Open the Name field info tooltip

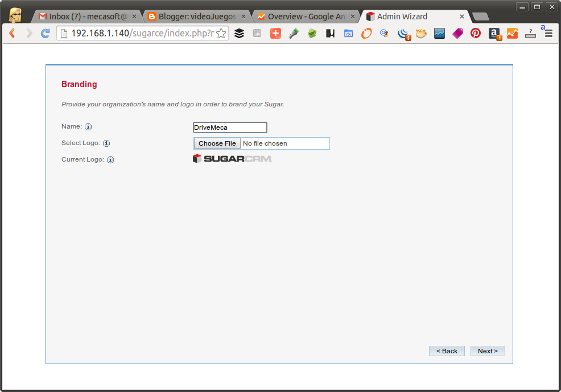(88, 126)
